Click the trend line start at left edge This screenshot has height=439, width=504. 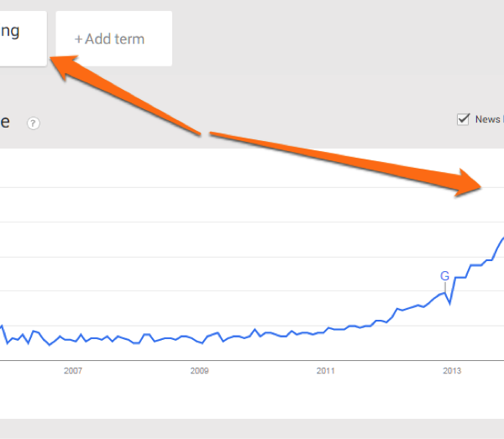click(x=2, y=327)
